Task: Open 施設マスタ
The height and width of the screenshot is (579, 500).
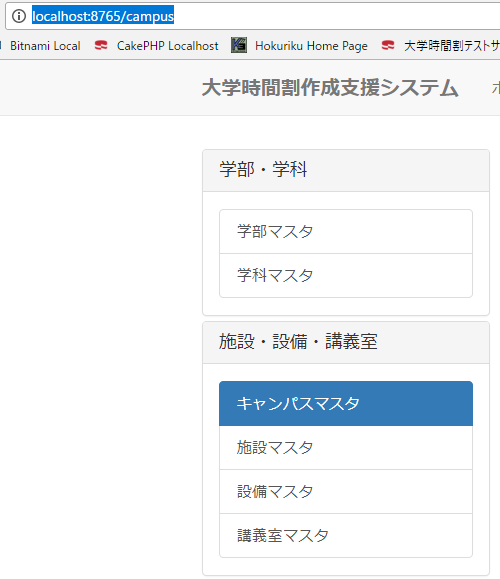Action: 346,448
